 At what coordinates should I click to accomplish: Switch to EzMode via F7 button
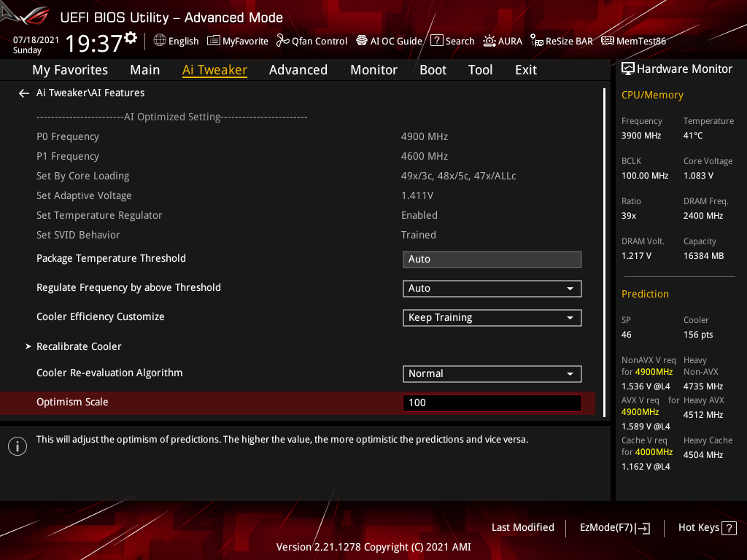pos(614,527)
